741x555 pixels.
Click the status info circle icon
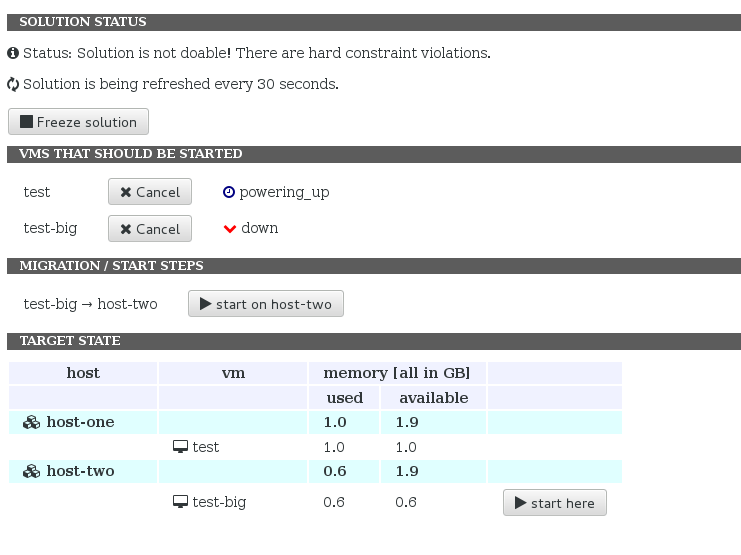coord(13,52)
